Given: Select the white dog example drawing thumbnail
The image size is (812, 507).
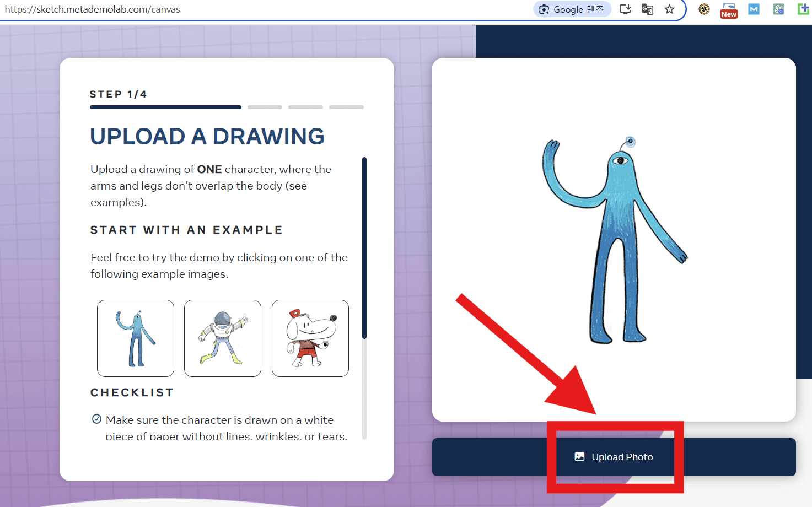Looking at the screenshot, I should coord(310,338).
